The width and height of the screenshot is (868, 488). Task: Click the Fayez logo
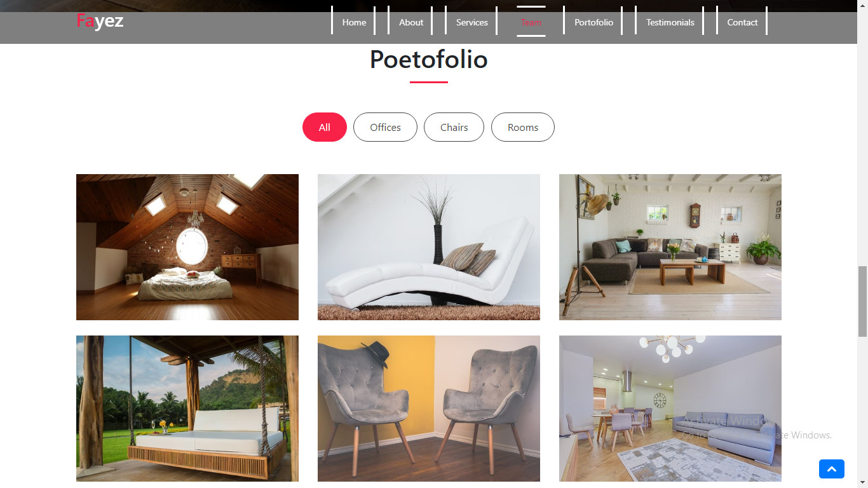click(100, 21)
